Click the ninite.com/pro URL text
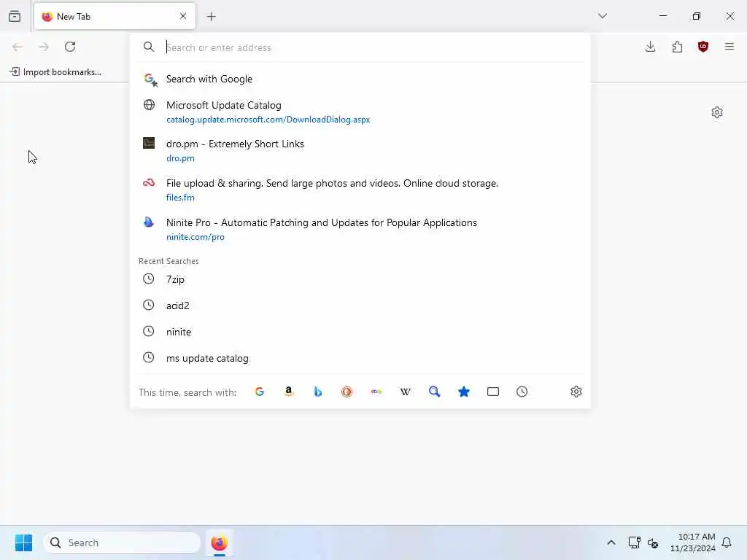The width and height of the screenshot is (747, 560). (196, 237)
